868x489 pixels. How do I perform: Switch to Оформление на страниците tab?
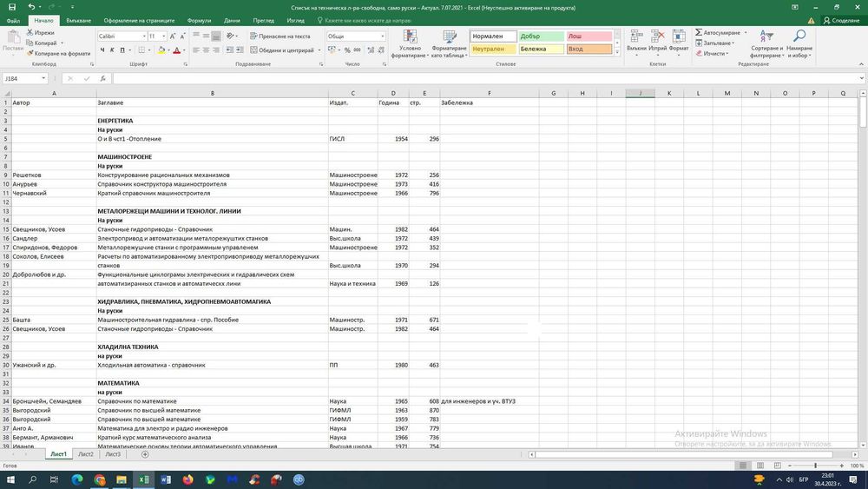[x=139, y=21]
